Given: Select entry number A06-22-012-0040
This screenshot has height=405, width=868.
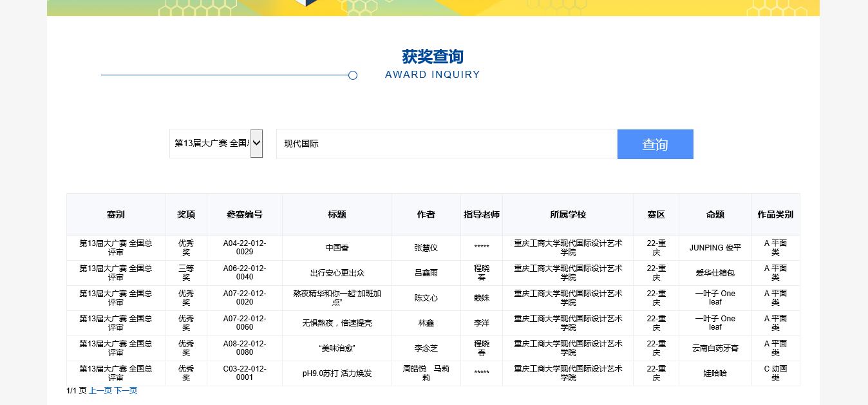Looking at the screenshot, I should click(x=244, y=272).
